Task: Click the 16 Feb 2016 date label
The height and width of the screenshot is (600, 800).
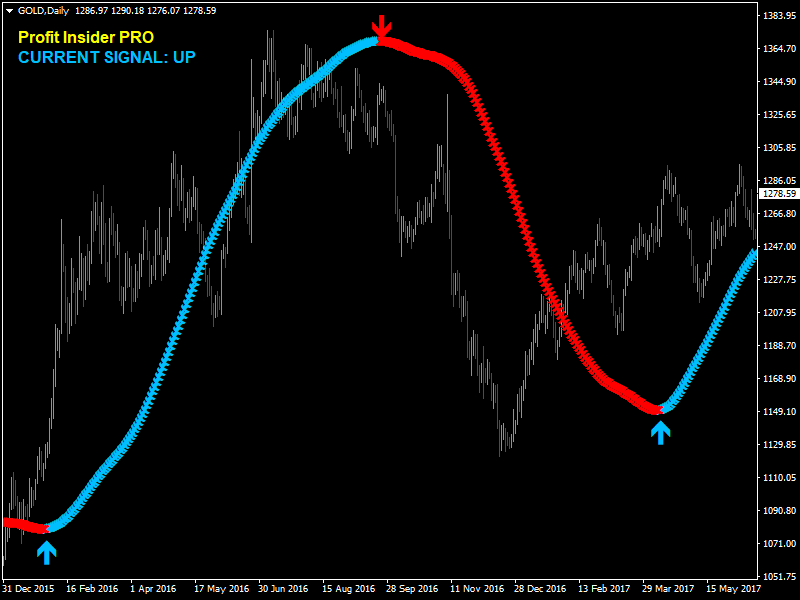Action: pyautogui.click(x=92, y=589)
